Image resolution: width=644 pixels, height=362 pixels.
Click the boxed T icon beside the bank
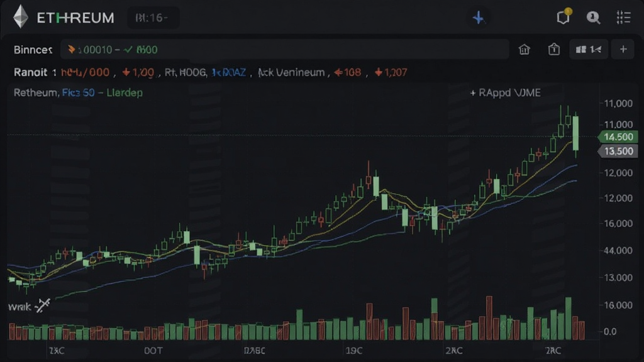tap(553, 50)
